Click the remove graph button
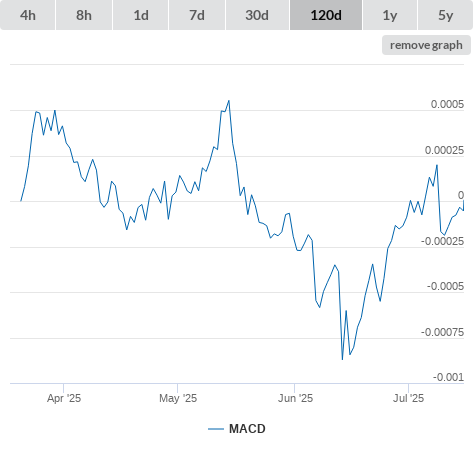Image resolution: width=474 pixels, height=455 pixels. pos(426,45)
